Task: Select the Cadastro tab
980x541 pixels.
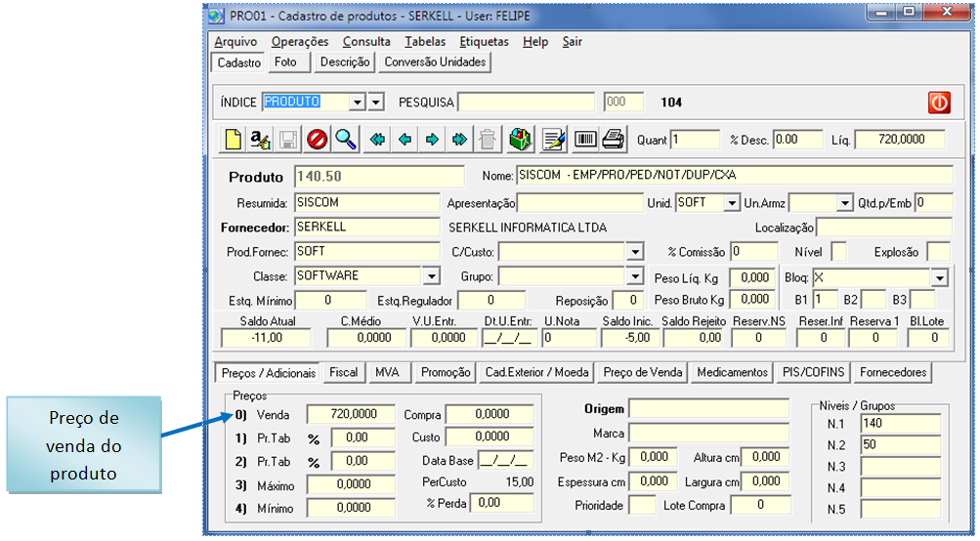Action: (238, 62)
